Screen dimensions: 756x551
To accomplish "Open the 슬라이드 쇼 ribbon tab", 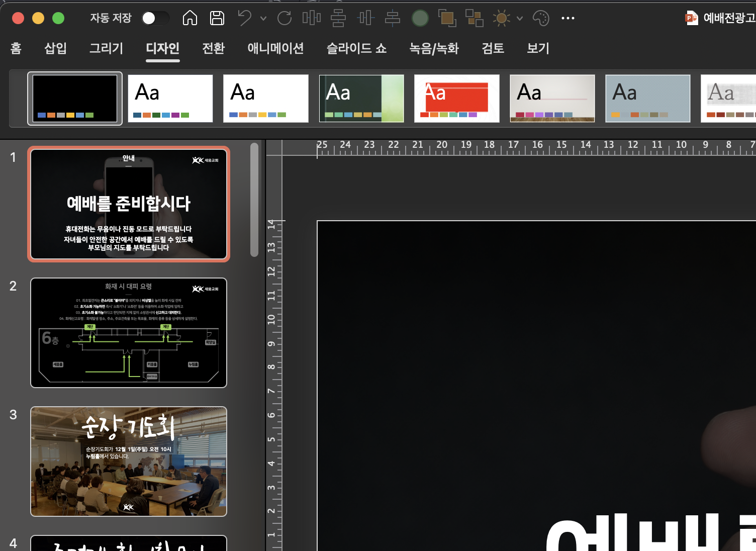I will (357, 48).
